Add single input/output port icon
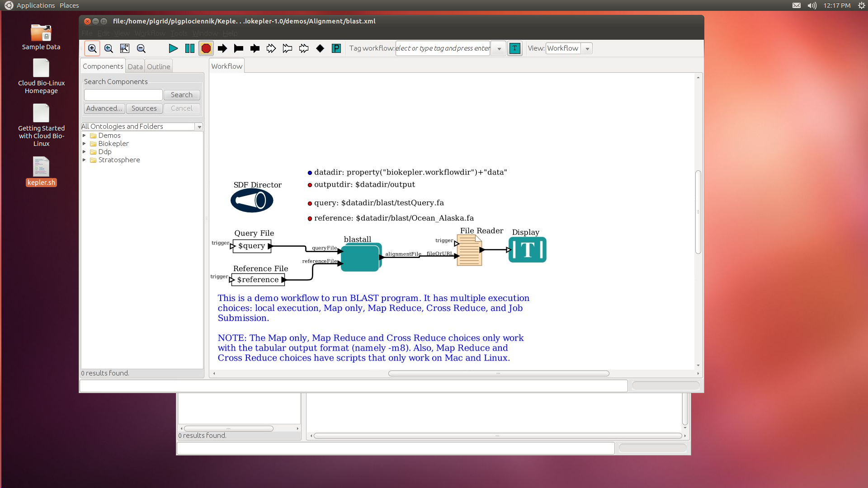The height and width of the screenshot is (488, 868). [255, 48]
